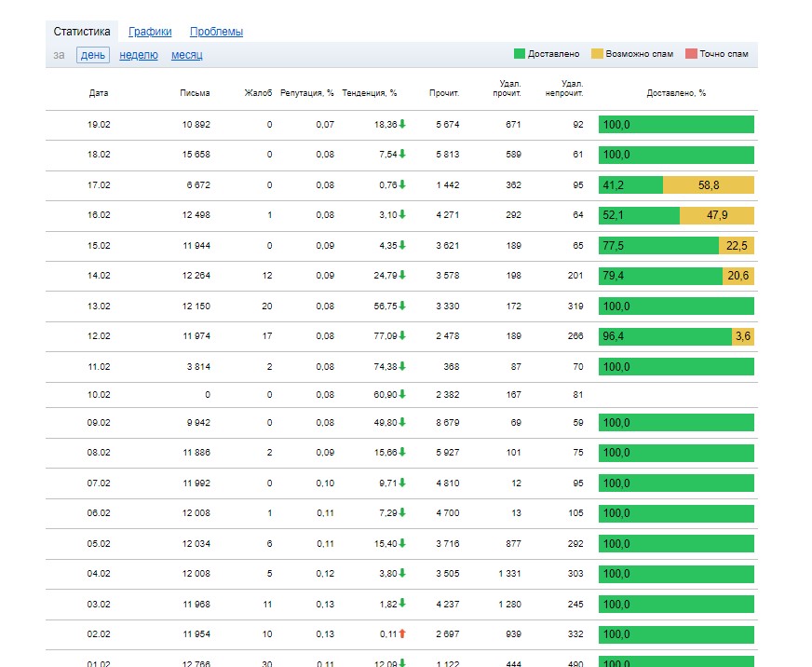Click the letters count 3 814
The image size is (812, 667).
coord(198,367)
